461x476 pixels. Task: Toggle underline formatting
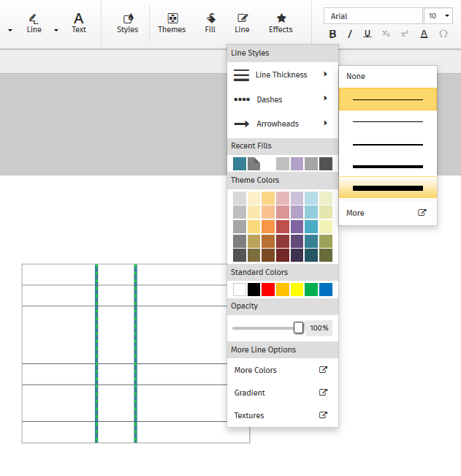(367, 34)
